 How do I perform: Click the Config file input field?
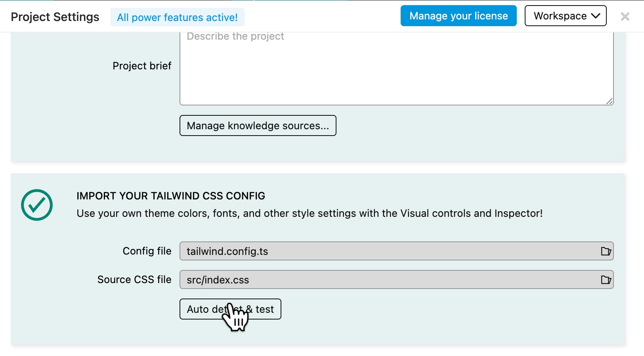[397, 251]
